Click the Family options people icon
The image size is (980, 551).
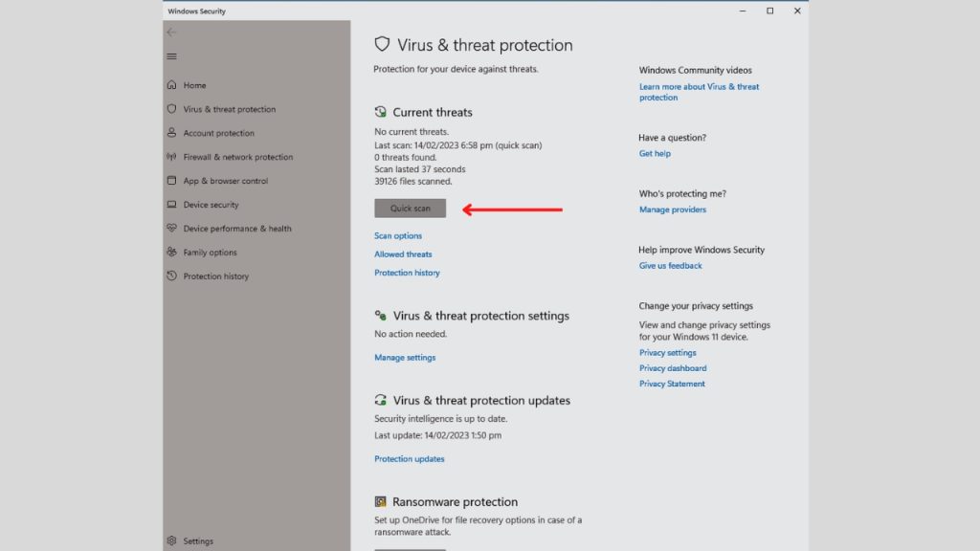pos(172,252)
